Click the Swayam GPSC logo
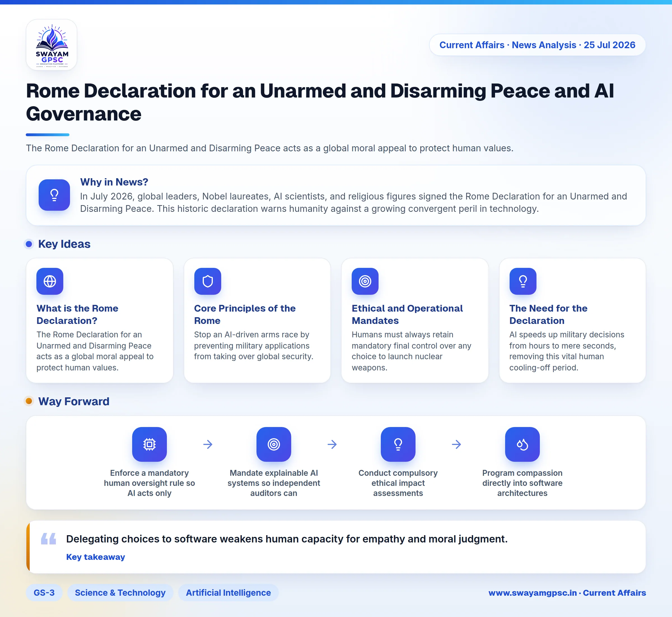672x617 pixels. [x=52, y=45]
